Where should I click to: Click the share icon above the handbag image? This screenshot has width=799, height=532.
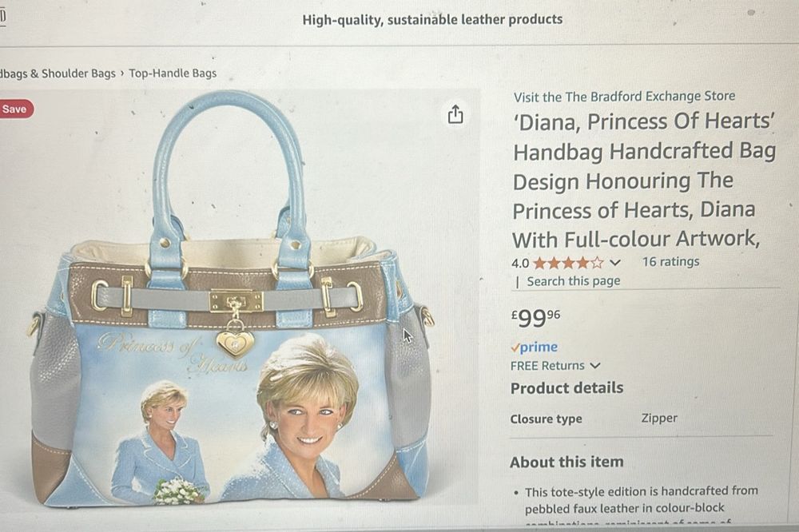click(455, 114)
